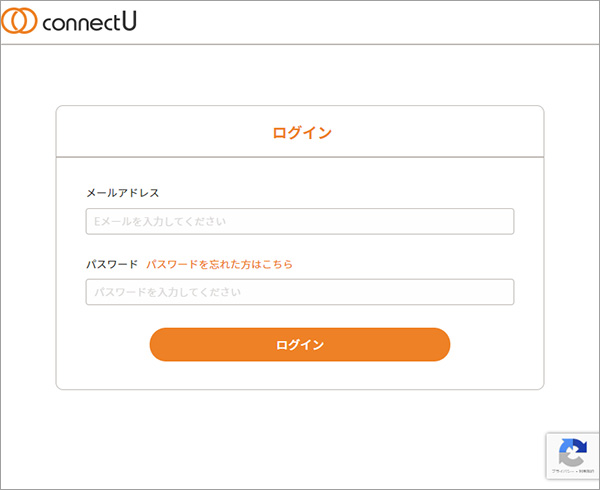This screenshot has width=600, height=490.
Task: Click the right edge of the ログイン button
Action: 438,344
